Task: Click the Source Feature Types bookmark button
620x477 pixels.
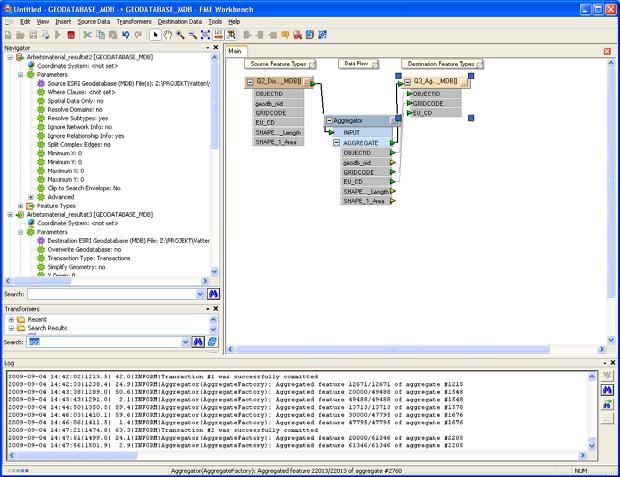Action: point(280,64)
